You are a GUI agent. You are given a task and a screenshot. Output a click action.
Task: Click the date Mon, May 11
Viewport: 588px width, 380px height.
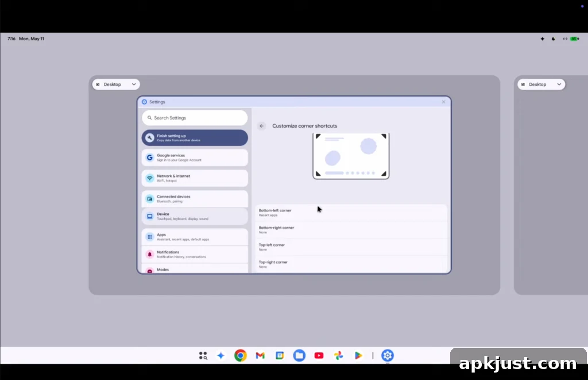[32, 39]
